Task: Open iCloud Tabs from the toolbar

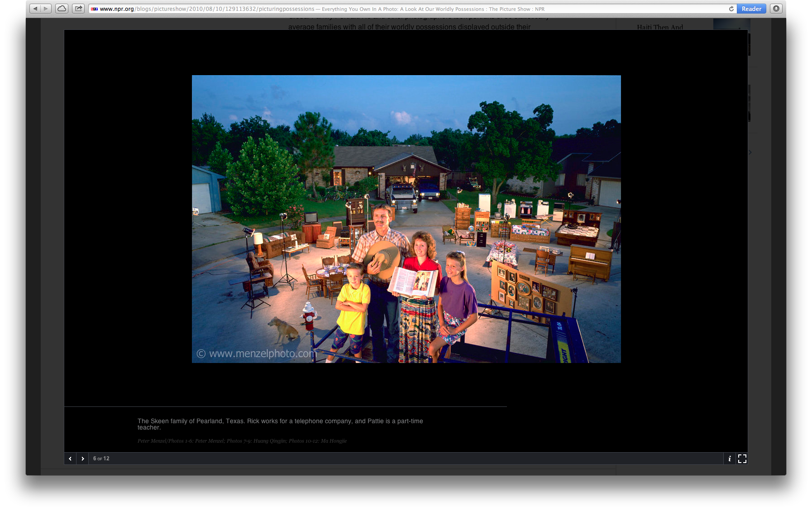Action: point(62,9)
